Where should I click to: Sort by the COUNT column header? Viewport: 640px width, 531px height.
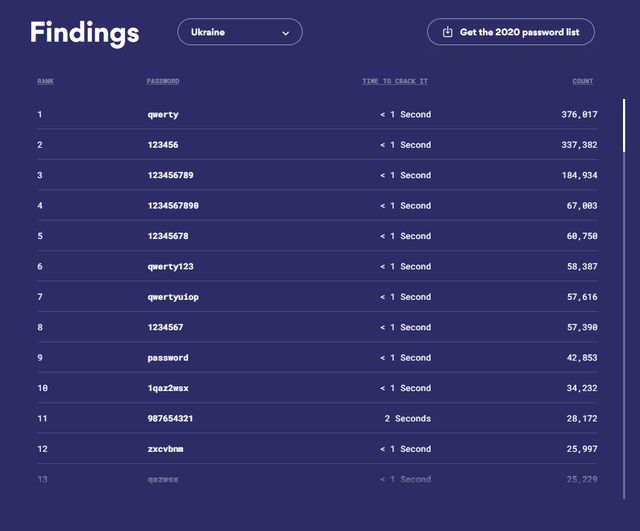point(582,81)
